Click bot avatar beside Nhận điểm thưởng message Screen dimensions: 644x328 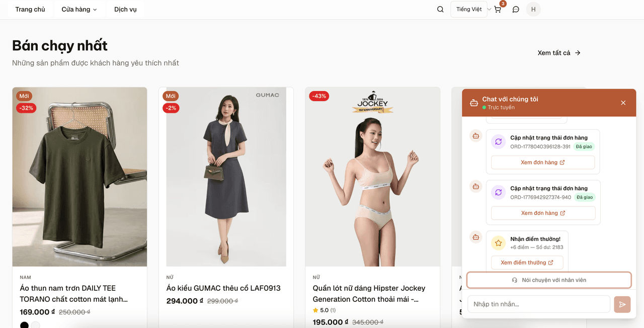click(475, 237)
